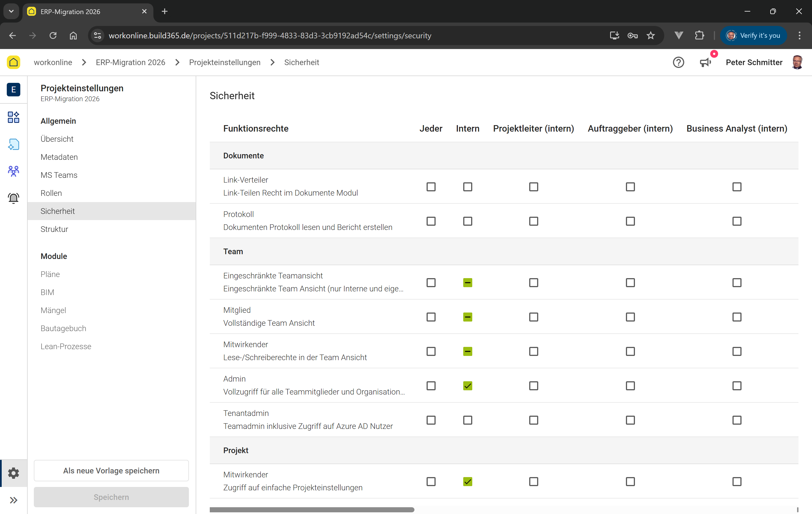This screenshot has width=812, height=514.
Task: Enable Link-Verteiler for Projektleiter (intern)
Action: point(533,187)
